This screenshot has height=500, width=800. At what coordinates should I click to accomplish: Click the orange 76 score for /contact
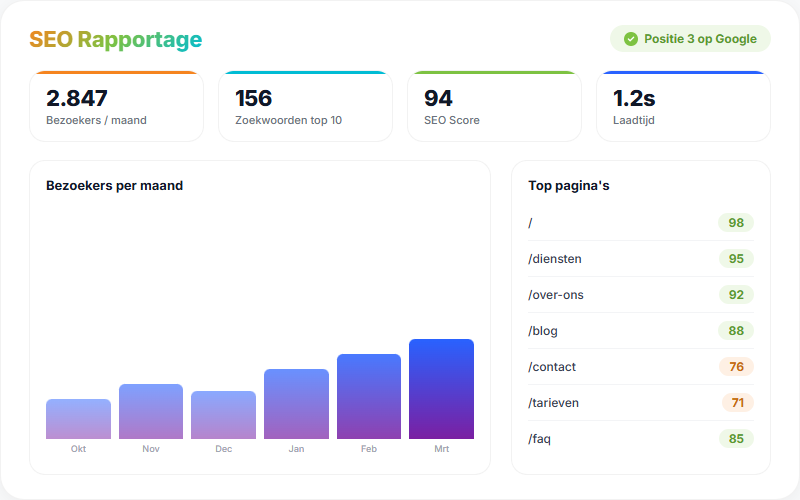tap(736, 367)
